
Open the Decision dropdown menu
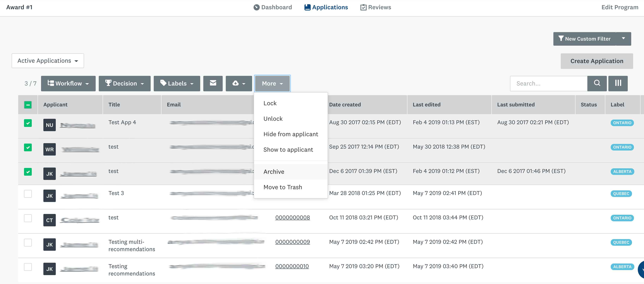pyautogui.click(x=125, y=83)
